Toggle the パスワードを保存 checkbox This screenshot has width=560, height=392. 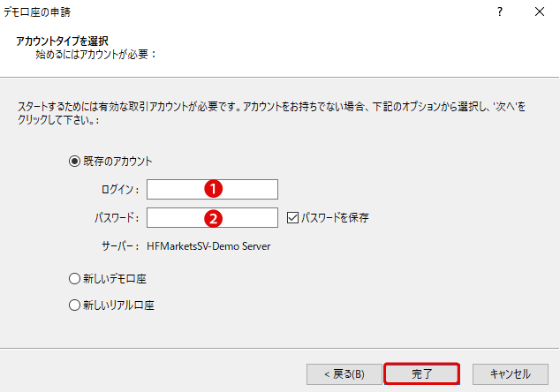pyautogui.click(x=294, y=217)
